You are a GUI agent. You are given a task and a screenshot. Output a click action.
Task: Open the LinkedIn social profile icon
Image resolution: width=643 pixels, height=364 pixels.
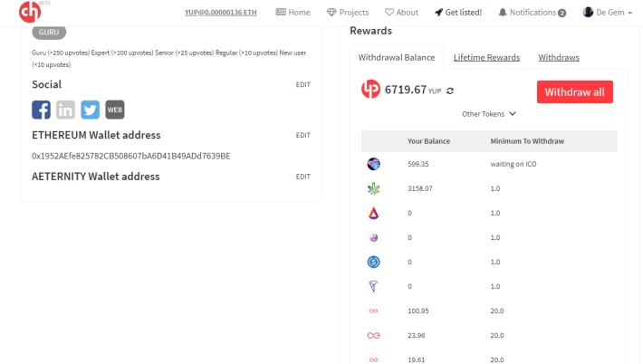pyautogui.click(x=65, y=110)
